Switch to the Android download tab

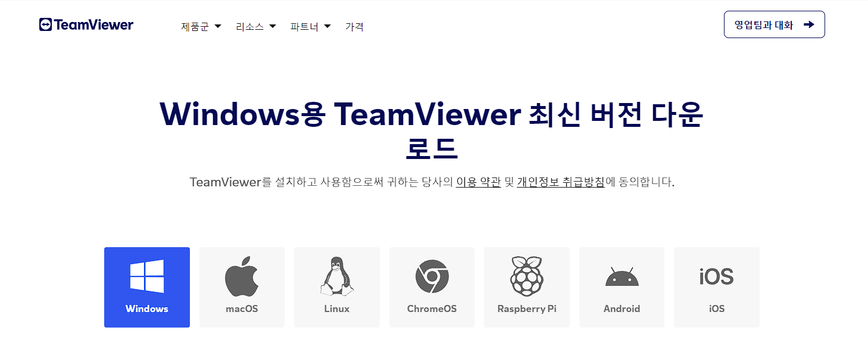click(621, 287)
